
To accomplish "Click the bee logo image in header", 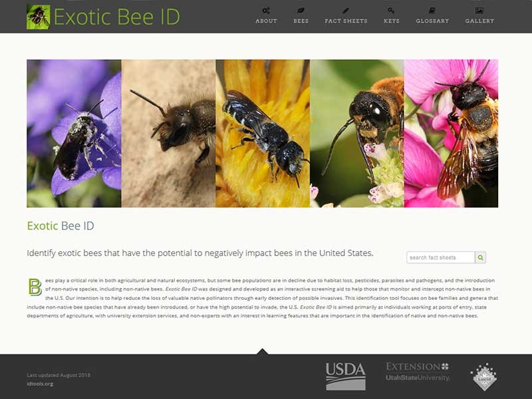I will point(38,17).
